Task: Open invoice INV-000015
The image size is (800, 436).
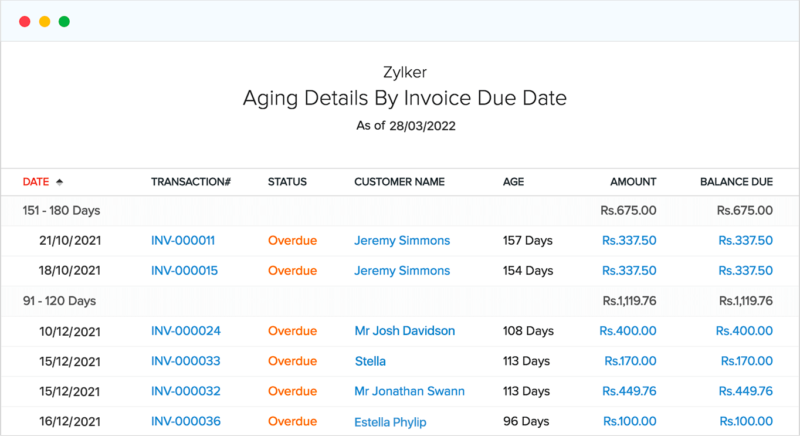Action: coord(185,271)
